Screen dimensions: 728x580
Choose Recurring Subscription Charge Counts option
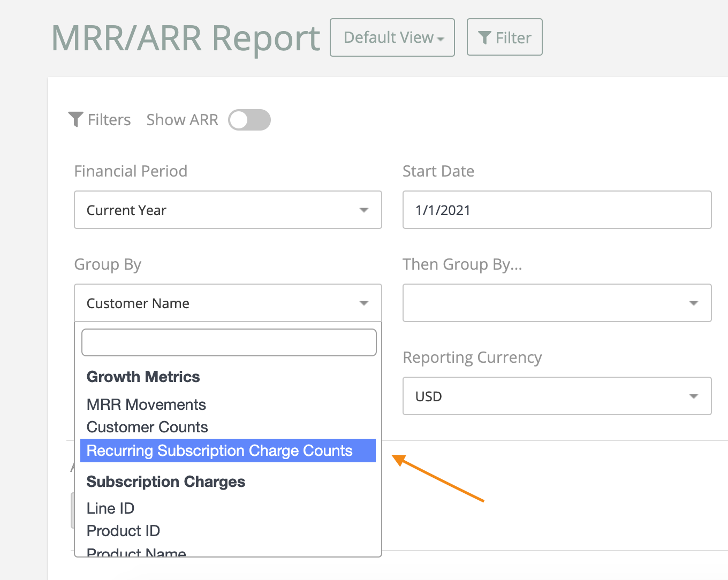click(x=228, y=451)
